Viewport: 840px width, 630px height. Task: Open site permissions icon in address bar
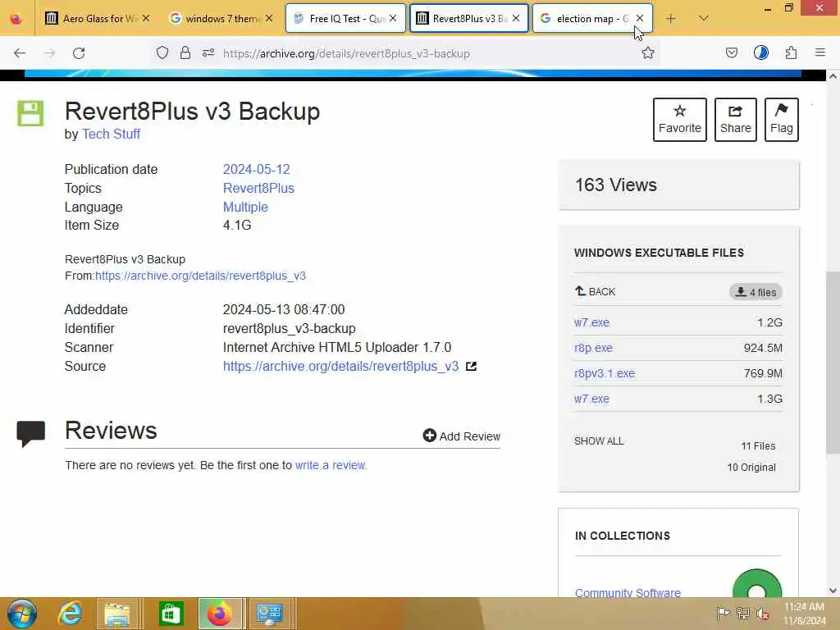point(208,53)
